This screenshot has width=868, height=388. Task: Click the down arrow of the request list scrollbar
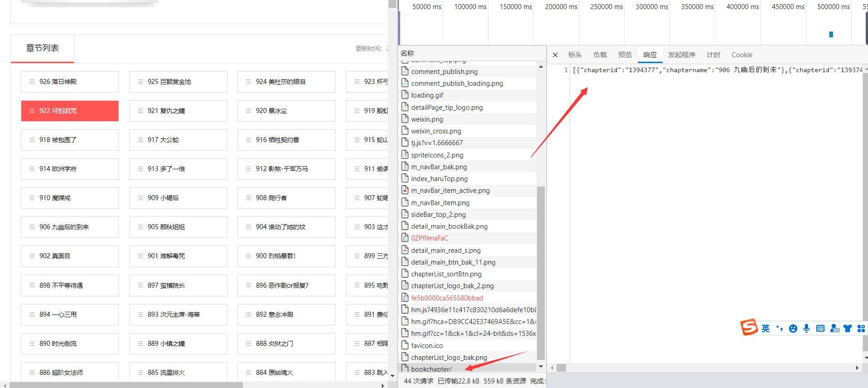point(541,367)
